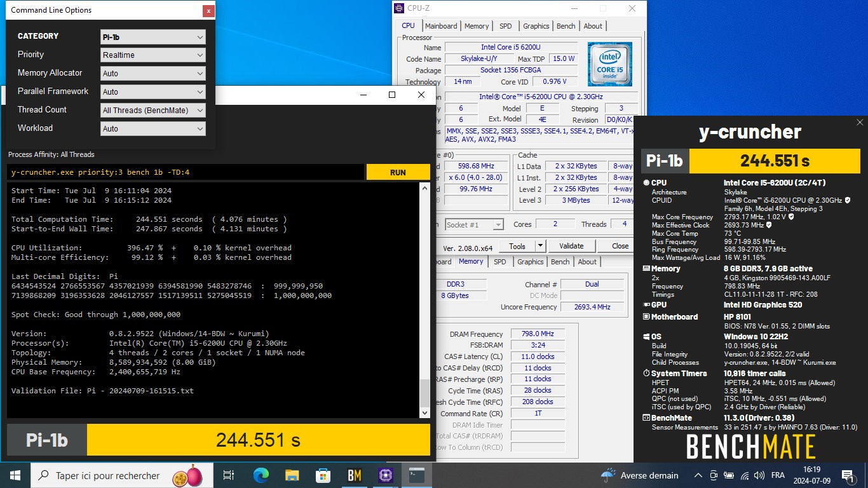This screenshot has width=868, height=488.
Task: Click the rain umbrella weather icon
Action: click(607, 475)
